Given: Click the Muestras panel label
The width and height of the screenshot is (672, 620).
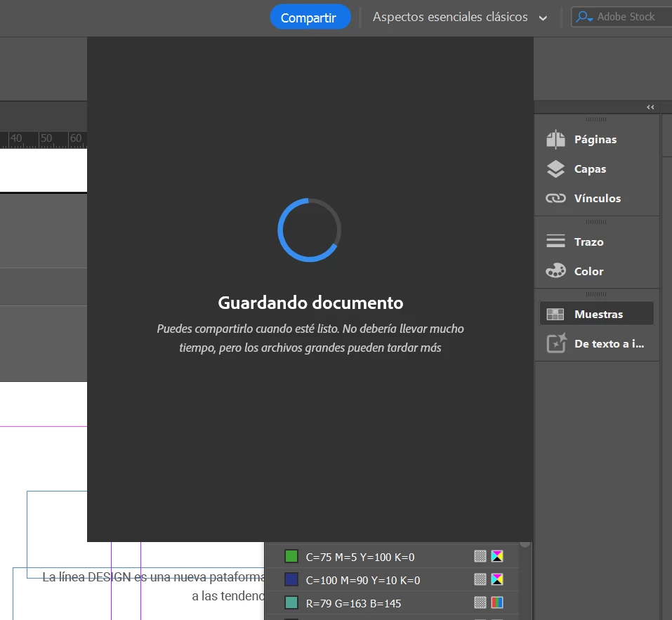Looking at the screenshot, I should [x=599, y=314].
